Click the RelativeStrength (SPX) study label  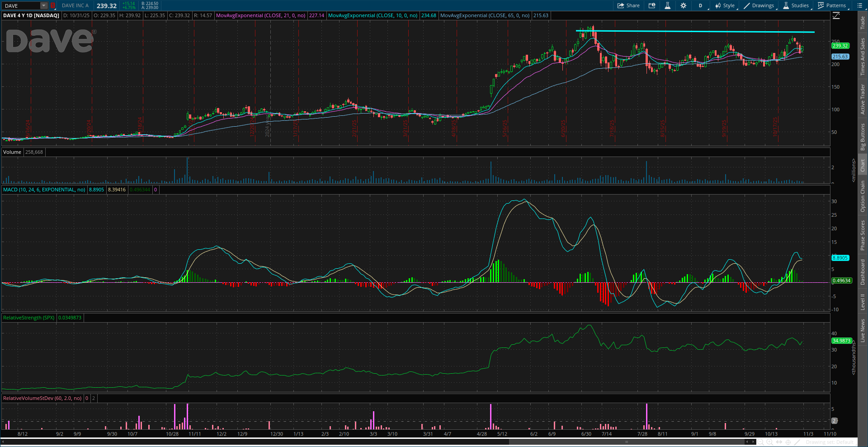29,318
